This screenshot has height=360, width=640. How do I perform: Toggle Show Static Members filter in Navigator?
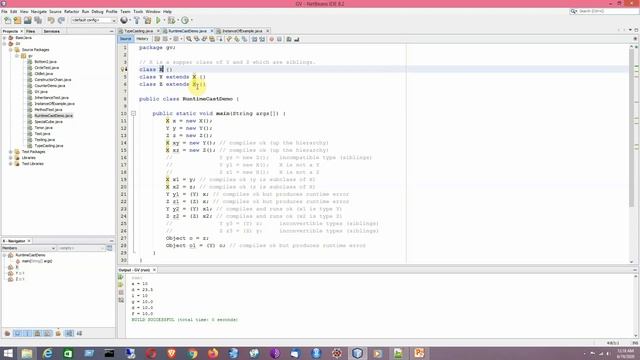click(27, 333)
